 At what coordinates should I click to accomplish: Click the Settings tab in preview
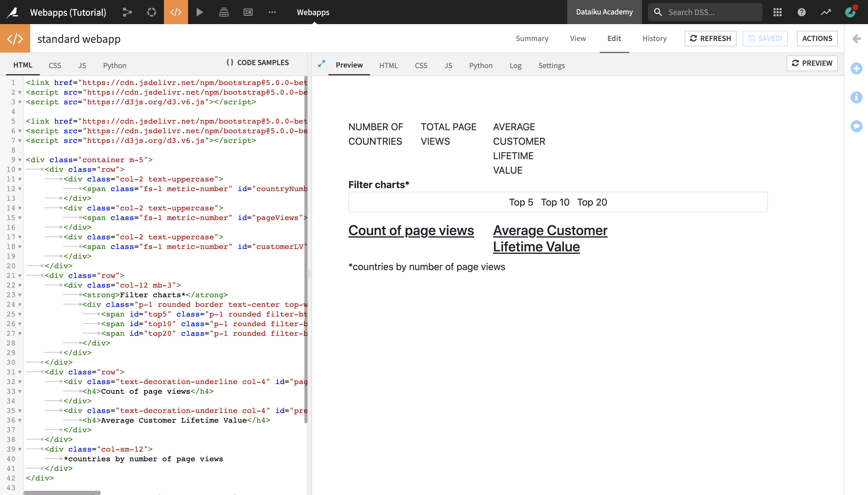tap(552, 65)
